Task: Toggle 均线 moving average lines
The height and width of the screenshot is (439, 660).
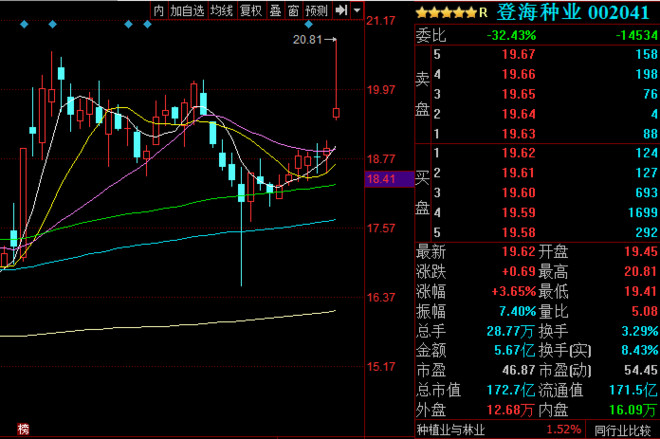Action: pos(222,11)
